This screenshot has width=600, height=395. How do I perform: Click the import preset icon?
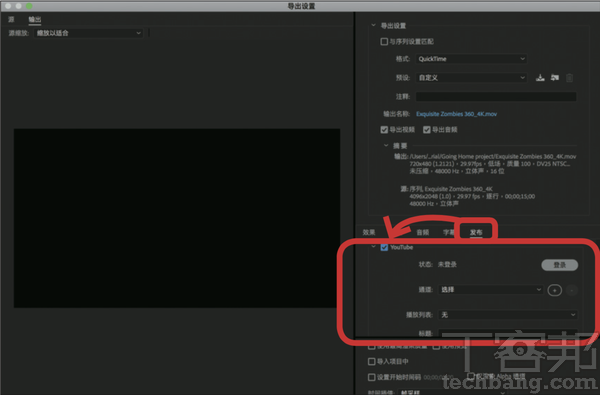pos(554,78)
